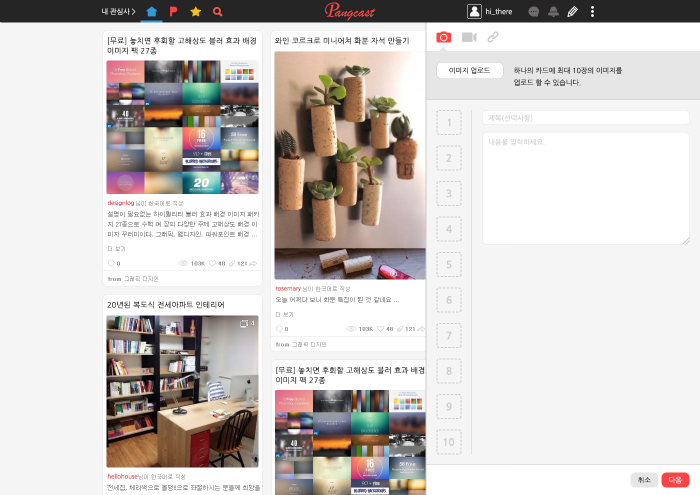This screenshot has height=495, width=700.
Task: Open the red flag section
Action: pyautogui.click(x=173, y=12)
